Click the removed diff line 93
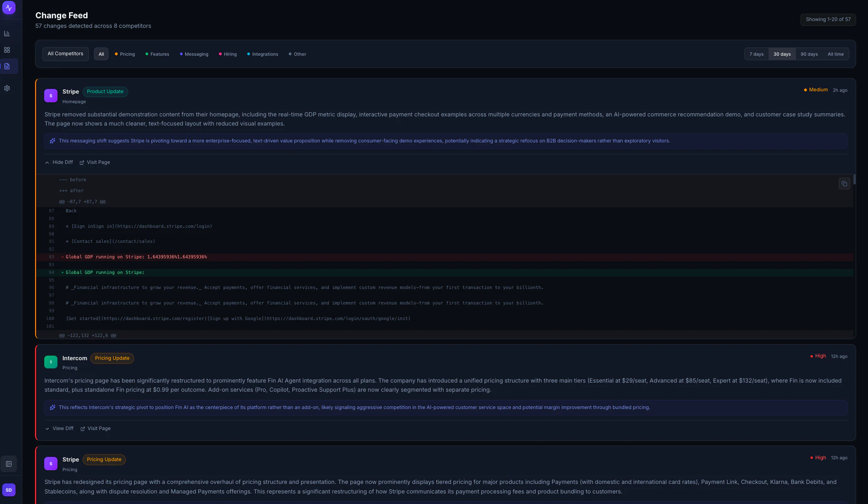This screenshot has height=504, width=868. point(444,257)
